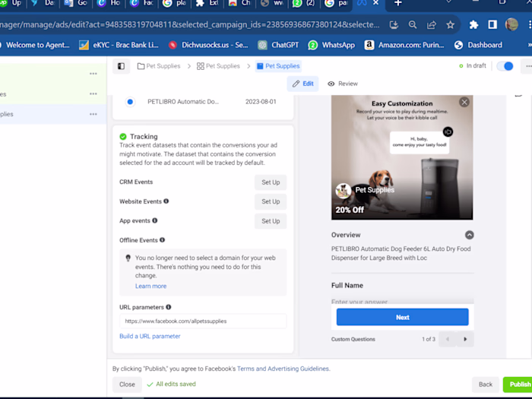Collapse the Overview section chevron
Image resolution: width=532 pixels, height=399 pixels.
pos(469,235)
